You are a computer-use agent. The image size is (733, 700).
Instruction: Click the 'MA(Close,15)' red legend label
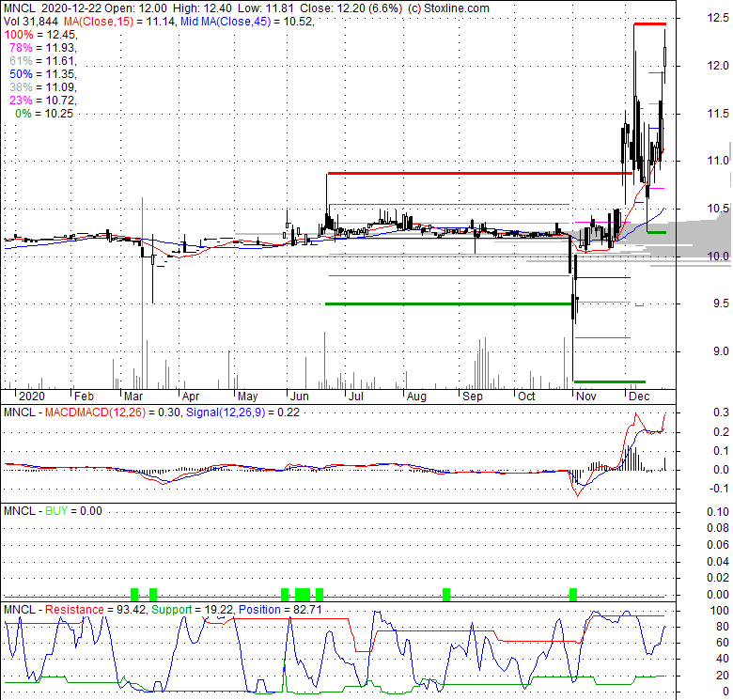pos(98,21)
